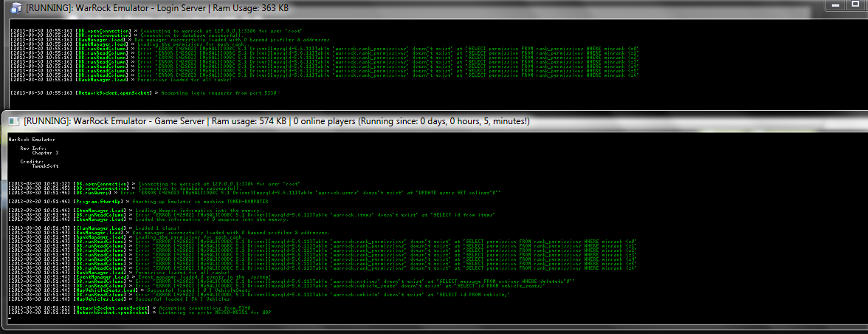Click 'Loading the permisions for each rank' in Login Server
868x334 pixels.
[193, 44]
